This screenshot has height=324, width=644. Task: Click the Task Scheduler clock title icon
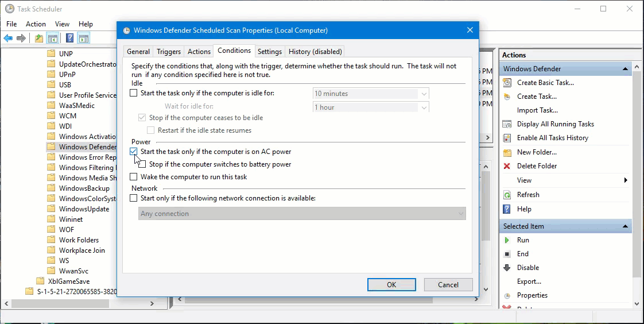click(x=9, y=9)
